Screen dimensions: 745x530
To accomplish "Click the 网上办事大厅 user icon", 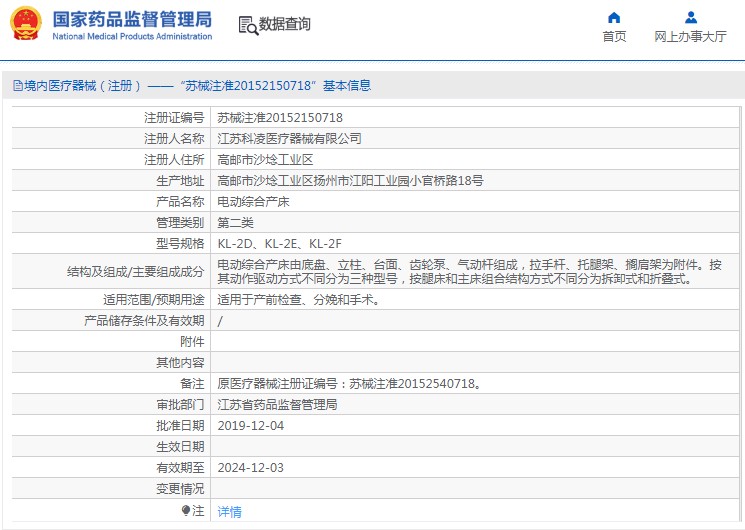I will tap(691, 18).
